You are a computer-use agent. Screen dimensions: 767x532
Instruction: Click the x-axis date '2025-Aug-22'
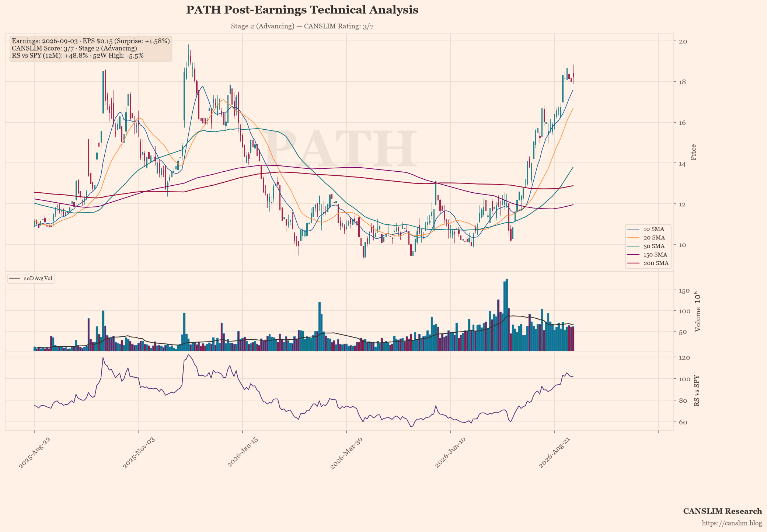pos(34,452)
